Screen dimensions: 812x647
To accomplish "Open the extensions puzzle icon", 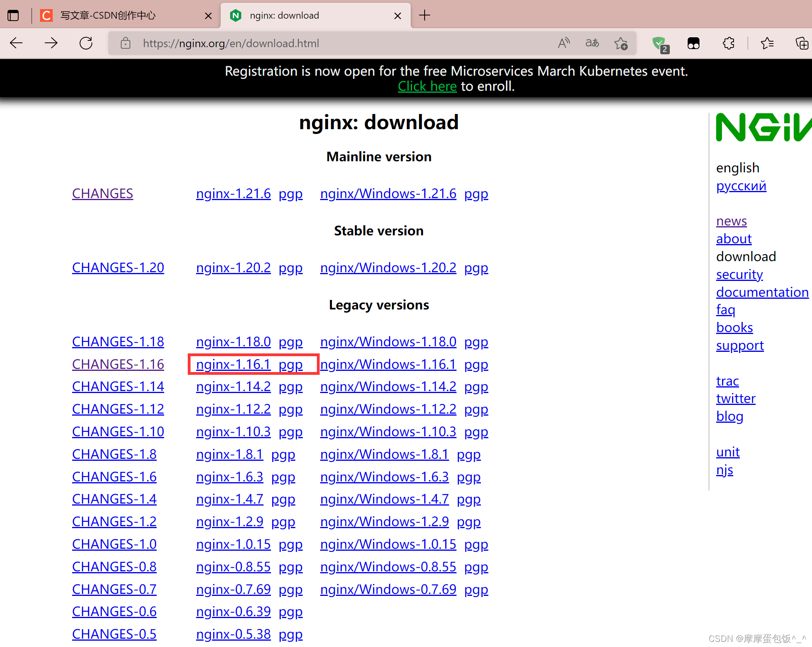I will point(728,43).
